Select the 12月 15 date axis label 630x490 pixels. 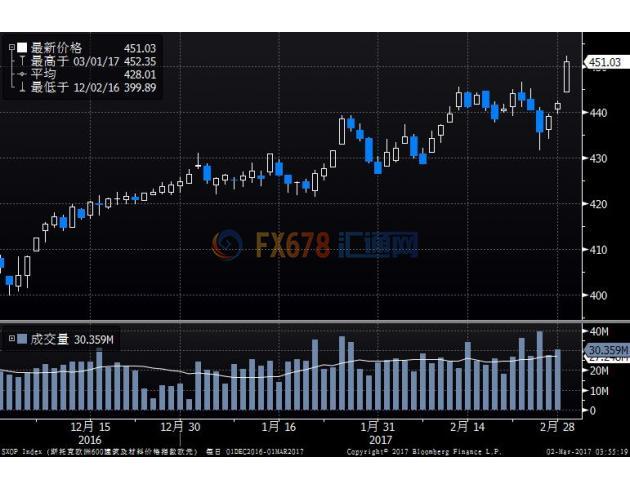[x=90, y=426]
